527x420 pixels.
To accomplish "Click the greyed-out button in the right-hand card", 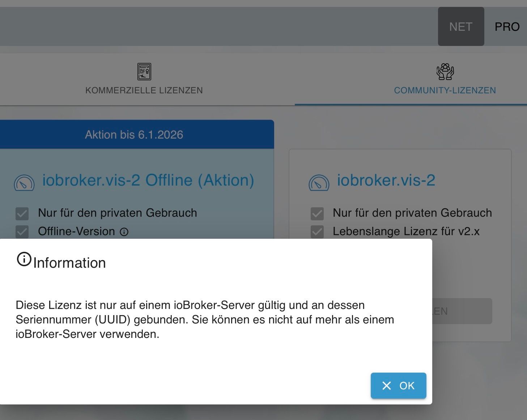I will (462, 311).
